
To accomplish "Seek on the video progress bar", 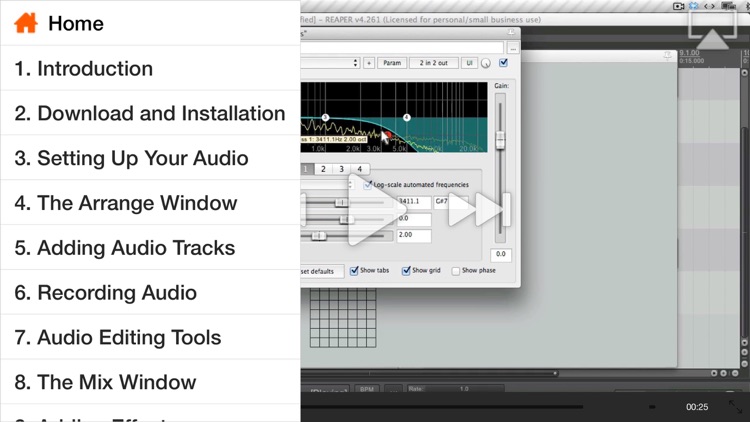I will point(442,407).
